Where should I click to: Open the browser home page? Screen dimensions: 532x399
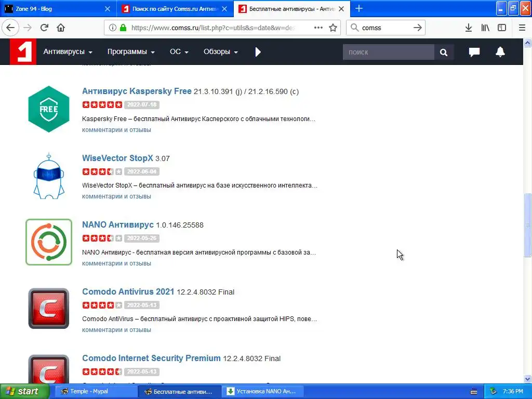61,28
